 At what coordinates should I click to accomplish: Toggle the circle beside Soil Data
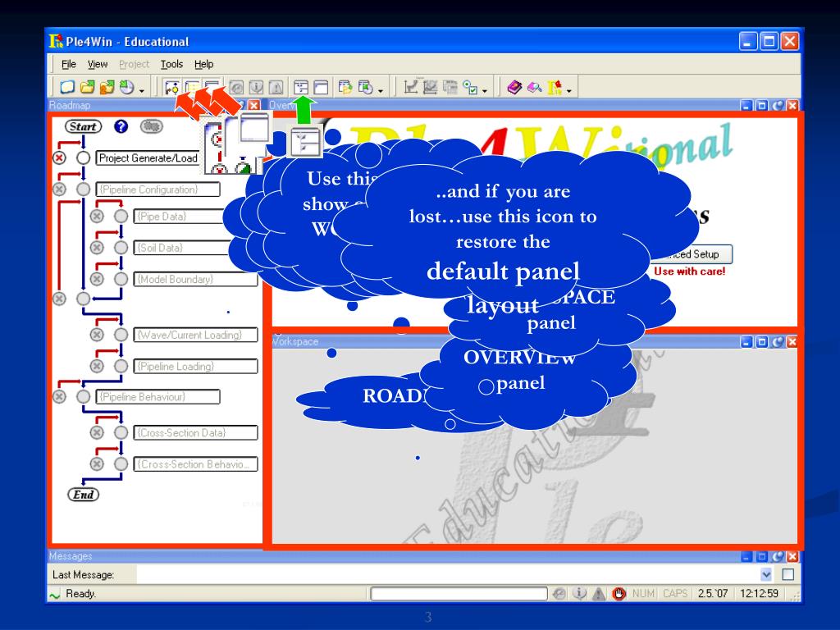tap(121, 248)
